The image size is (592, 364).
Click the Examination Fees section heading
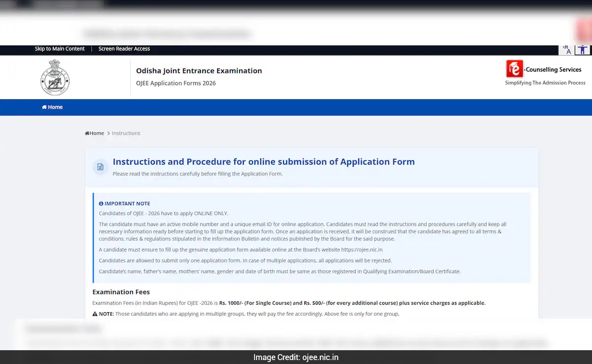pos(121,292)
